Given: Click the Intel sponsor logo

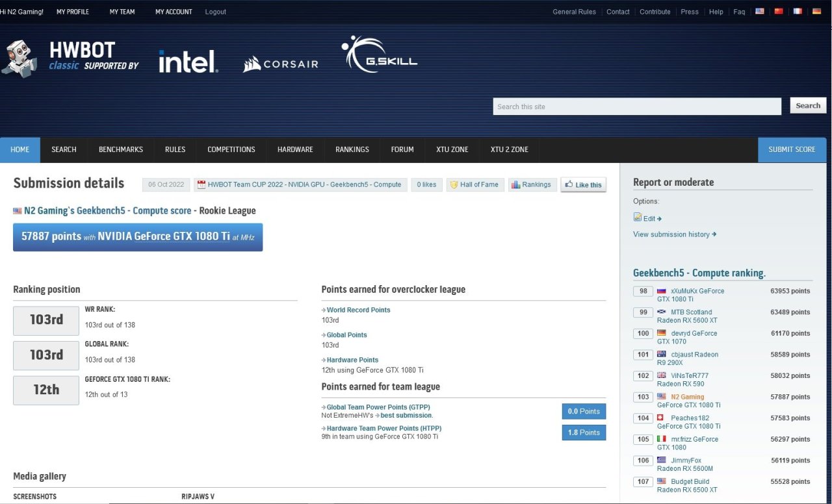Looking at the screenshot, I should (188, 62).
